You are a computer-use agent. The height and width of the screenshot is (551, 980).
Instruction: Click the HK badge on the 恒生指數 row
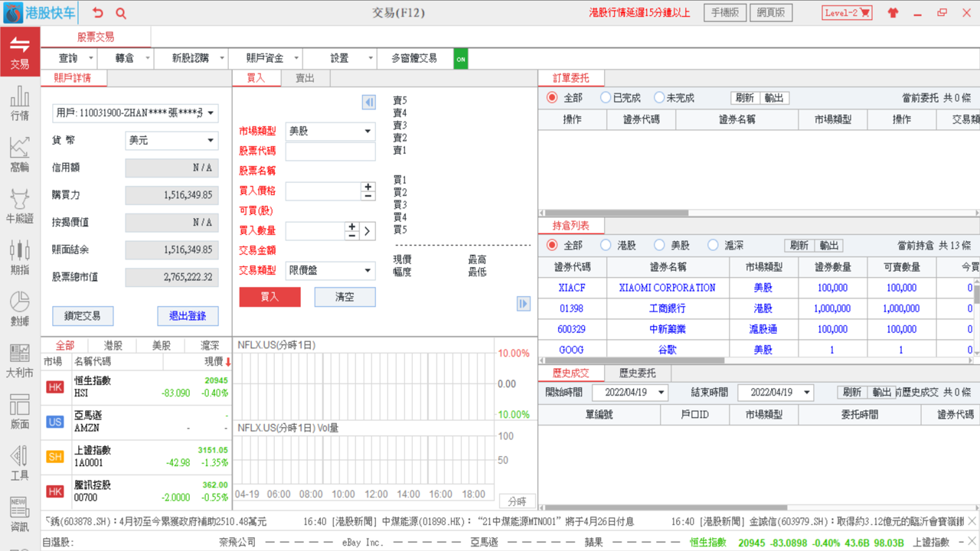click(x=55, y=387)
